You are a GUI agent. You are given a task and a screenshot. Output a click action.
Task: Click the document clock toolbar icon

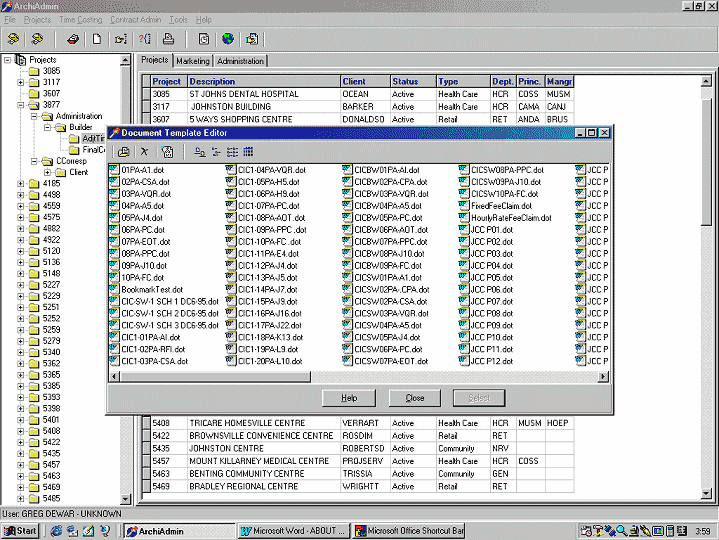(x=204, y=39)
